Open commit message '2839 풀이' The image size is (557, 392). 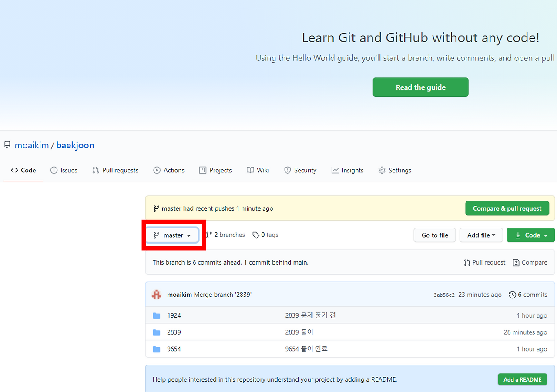point(299,332)
